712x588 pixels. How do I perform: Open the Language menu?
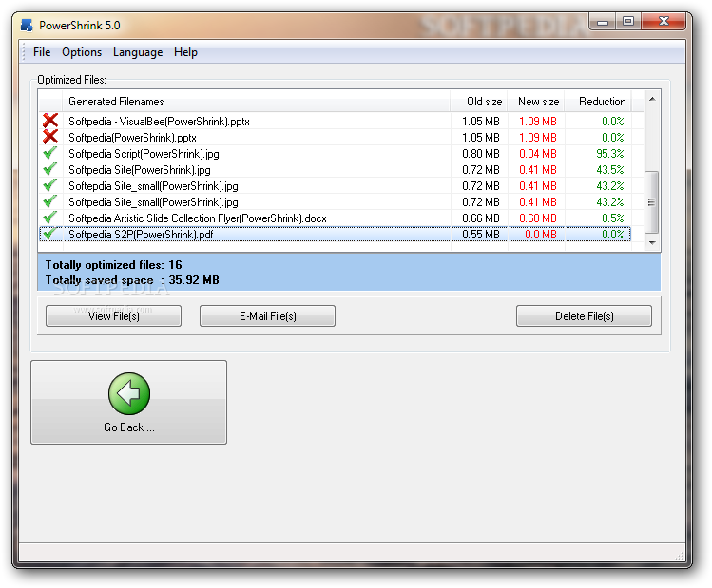(138, 52)
